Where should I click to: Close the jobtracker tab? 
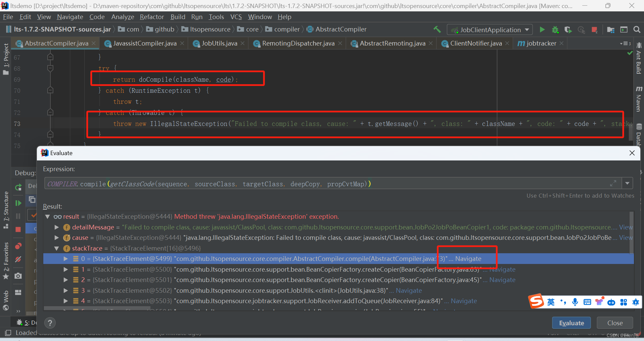pyautogui.click(x=561, y=44)
